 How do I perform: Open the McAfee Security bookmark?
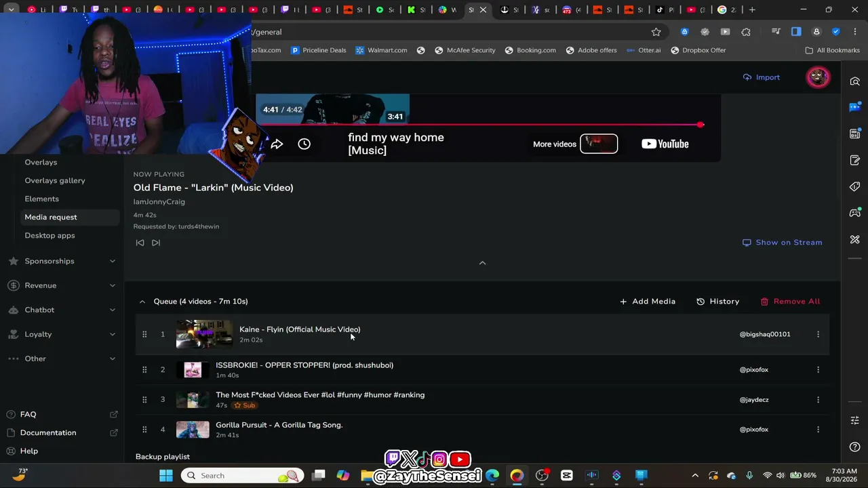click(465, 50)
